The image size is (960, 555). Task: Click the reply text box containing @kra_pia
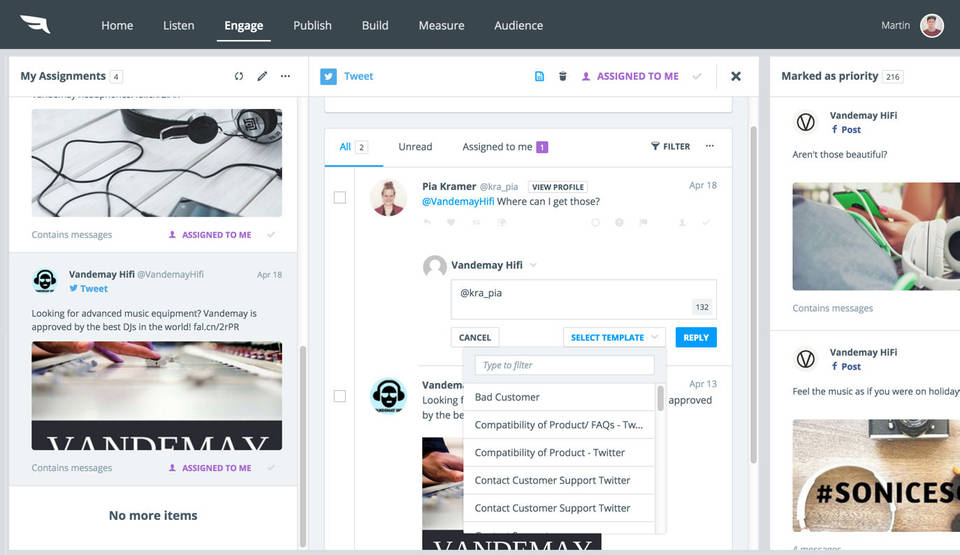coord(583,300)
